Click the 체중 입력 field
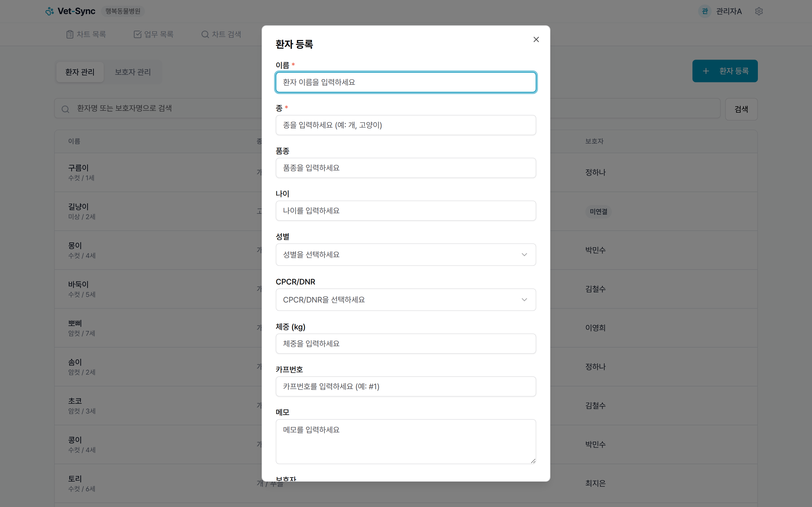812x507 pixels. (x=406, y=343)
